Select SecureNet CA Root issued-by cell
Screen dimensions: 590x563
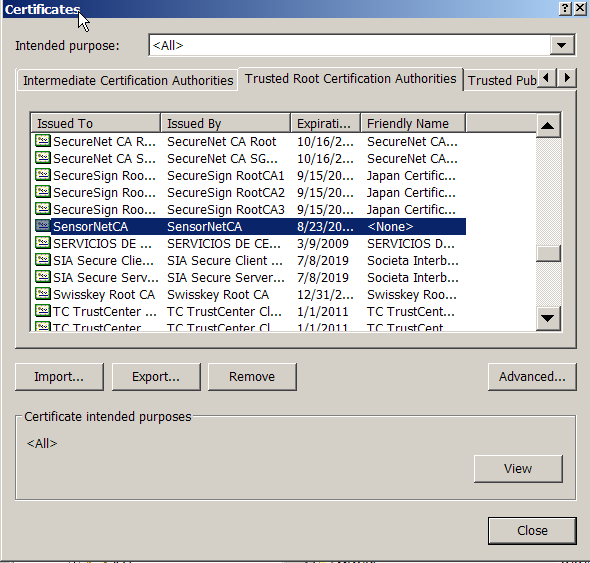pos(222,142)
